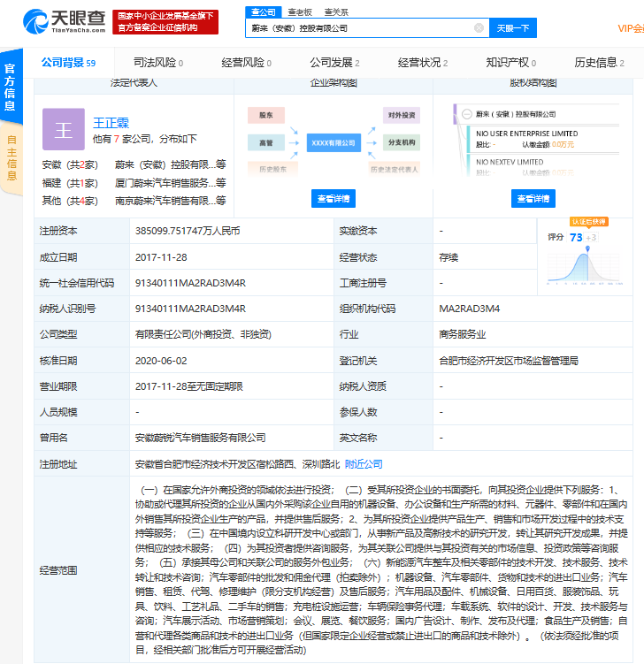The height and width of the screenshot is (664, 644).
Task: Open the 知识产权 tab
Action: point(510,63)
